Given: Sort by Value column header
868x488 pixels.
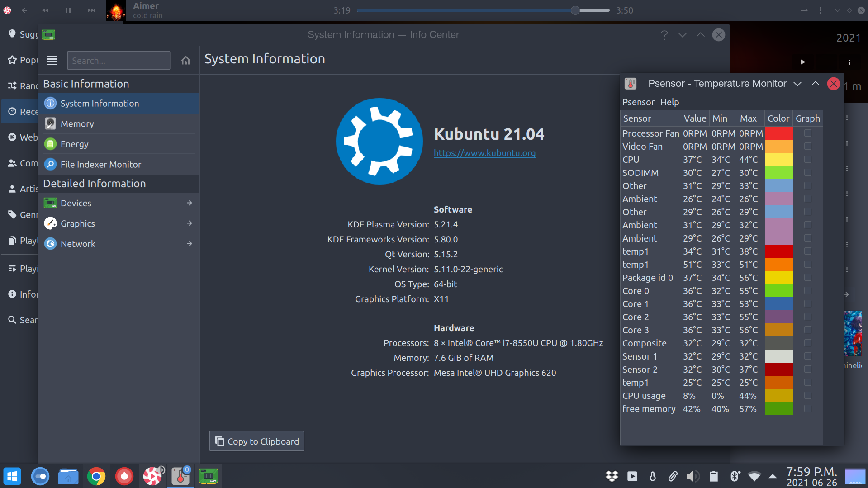Looking at the screenshot, I should [695, 118].
